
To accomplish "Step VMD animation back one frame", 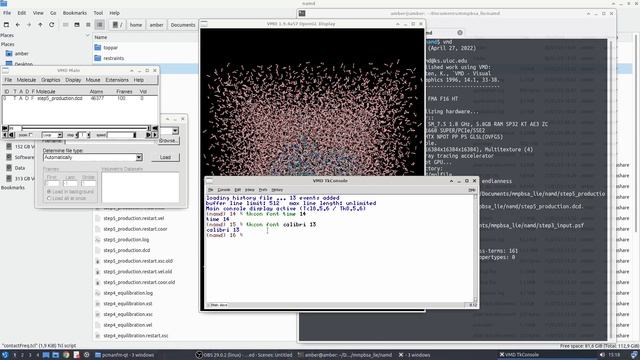I will click(5, 135).
